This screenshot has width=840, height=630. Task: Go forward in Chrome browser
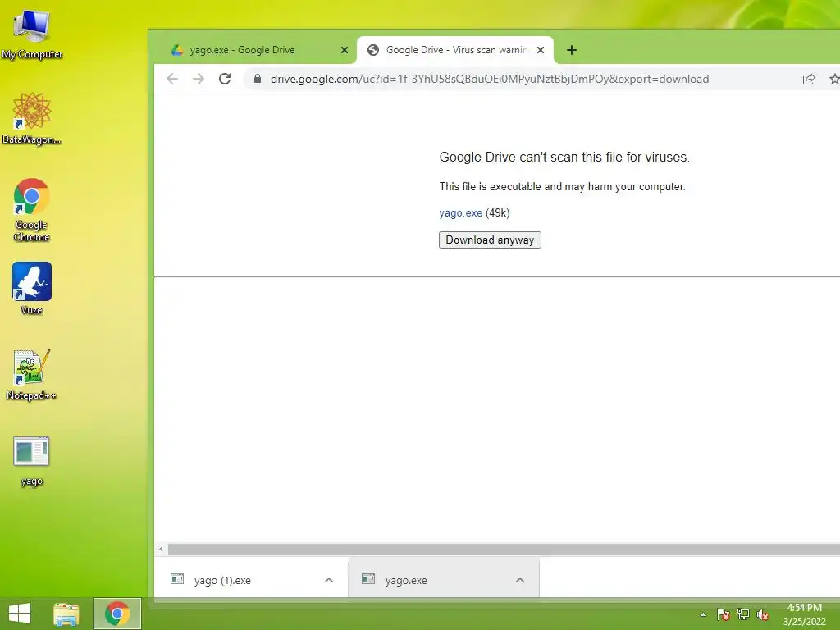click(x=199, y=80)
